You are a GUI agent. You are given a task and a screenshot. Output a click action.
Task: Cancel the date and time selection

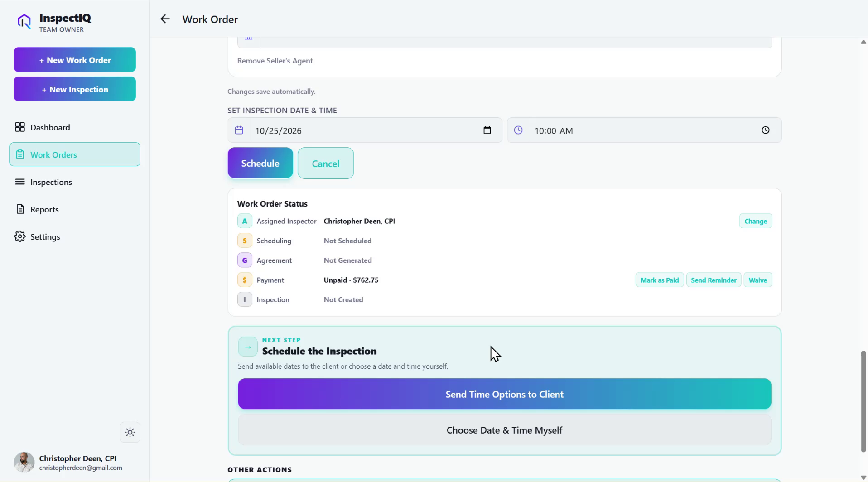(326, 164)
